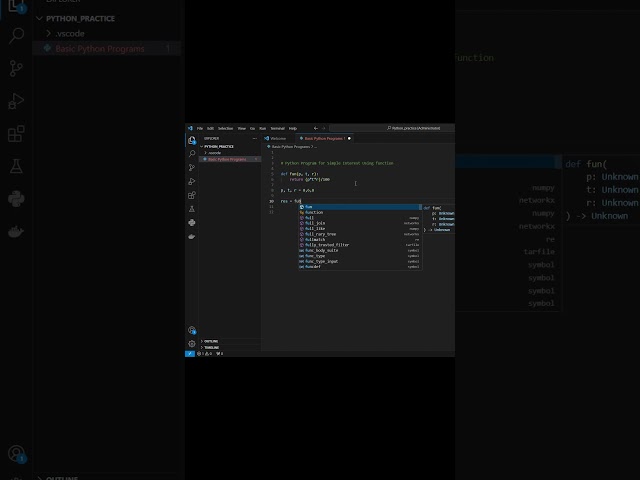Open the File menu
Screen dimensions: 640x480
click(x=200, y=128)
